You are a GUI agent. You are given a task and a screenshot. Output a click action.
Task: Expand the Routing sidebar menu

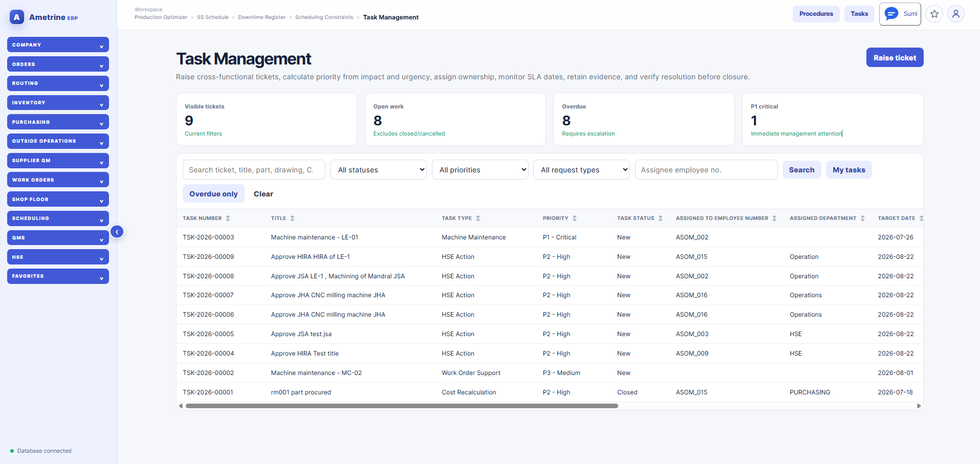(x=58, y=83)
